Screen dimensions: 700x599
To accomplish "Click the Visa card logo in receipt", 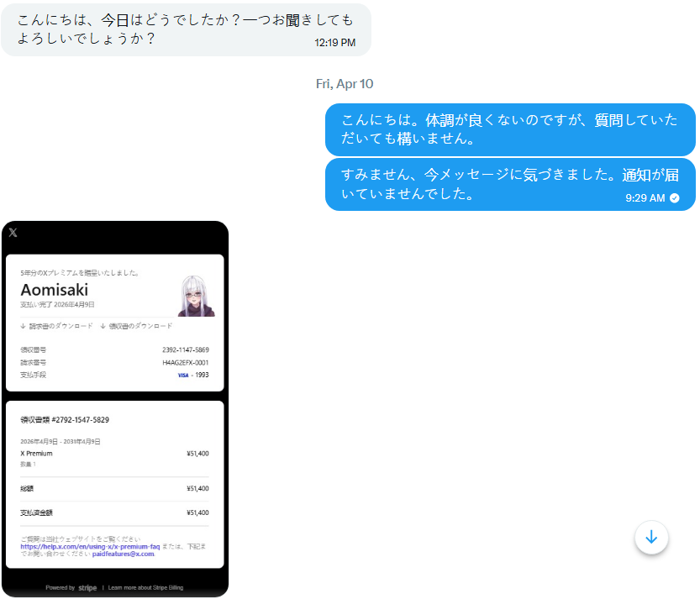I will coord(183,376).
